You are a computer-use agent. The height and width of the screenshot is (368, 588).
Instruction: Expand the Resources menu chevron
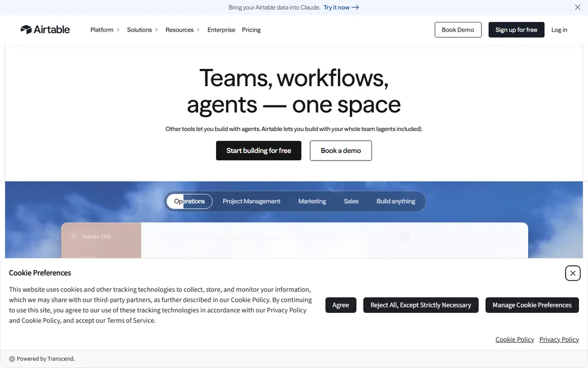tap(198, 30)
